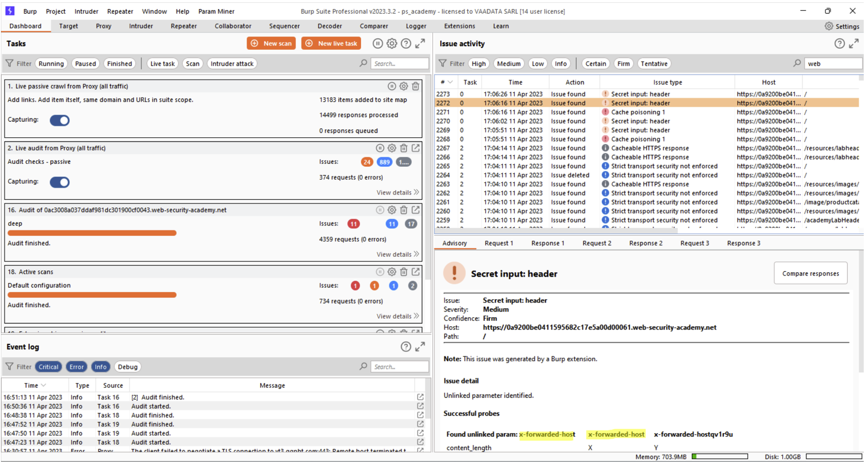
Task: Open Audit task 16 in a new window
Action: click(x=415, y=210)
